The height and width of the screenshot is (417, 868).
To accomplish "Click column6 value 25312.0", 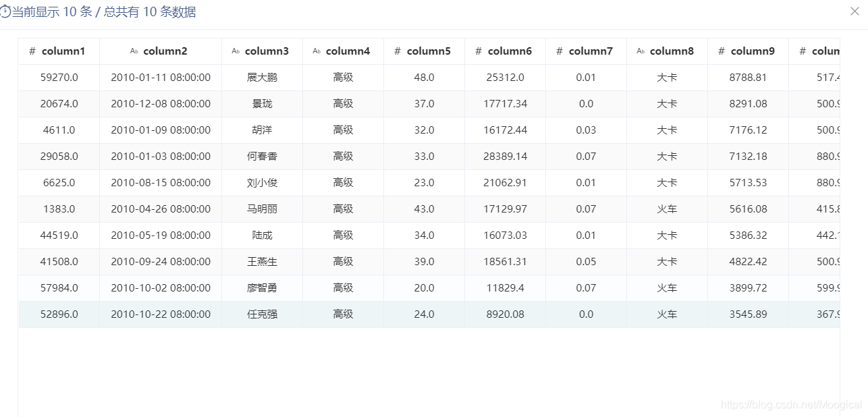I will (x=505, y=78).
